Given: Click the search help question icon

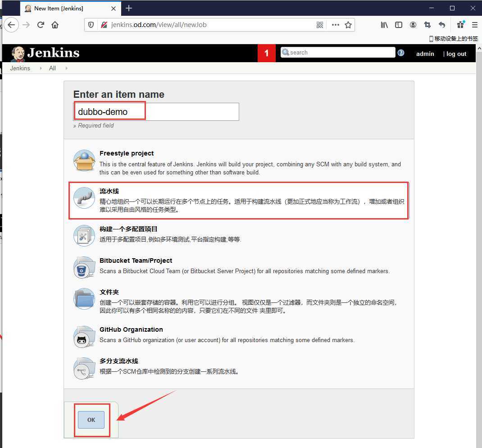Looking at the screenshot, I should [x=401, y=53].
